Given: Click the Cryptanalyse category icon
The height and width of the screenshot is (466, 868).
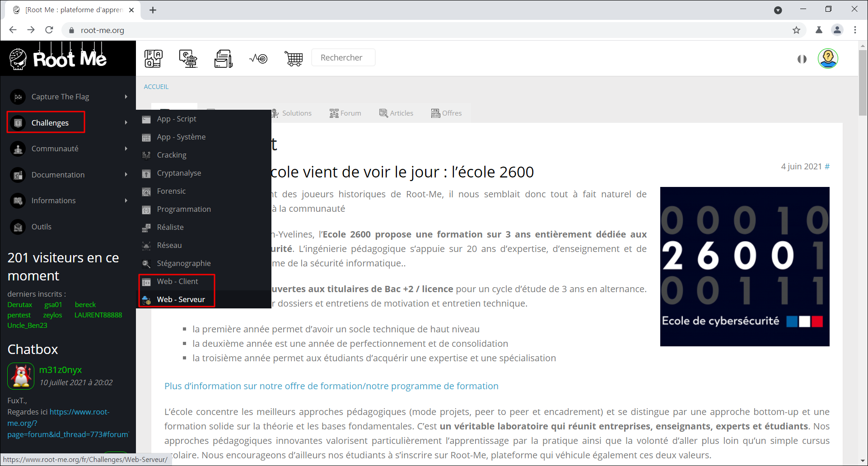Looking at the screenshot, I should [146, 173].
